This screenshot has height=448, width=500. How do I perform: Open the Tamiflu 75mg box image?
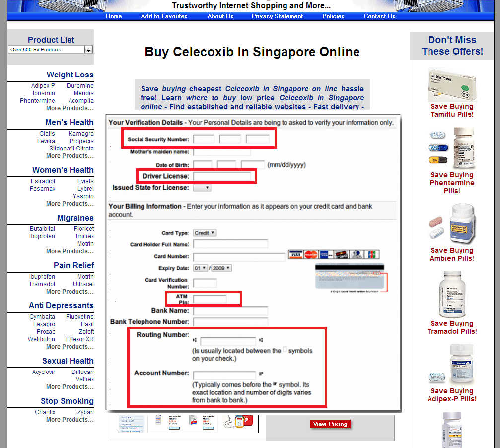[452, 84]
